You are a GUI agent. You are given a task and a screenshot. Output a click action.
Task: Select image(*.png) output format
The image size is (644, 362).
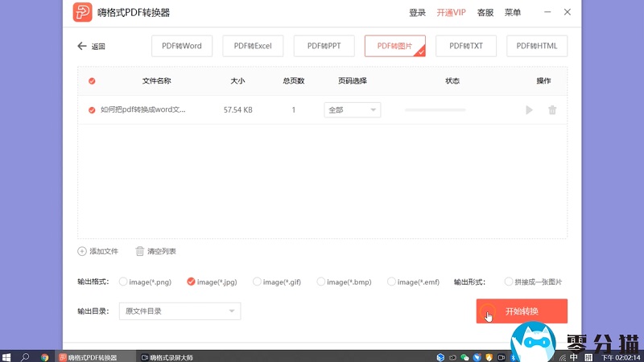point(123,282)
